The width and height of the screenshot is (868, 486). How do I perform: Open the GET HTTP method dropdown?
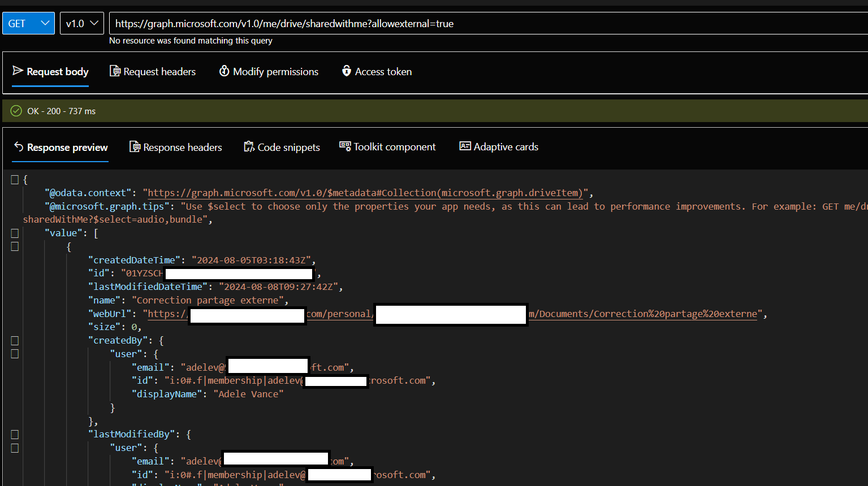point(28,23)
